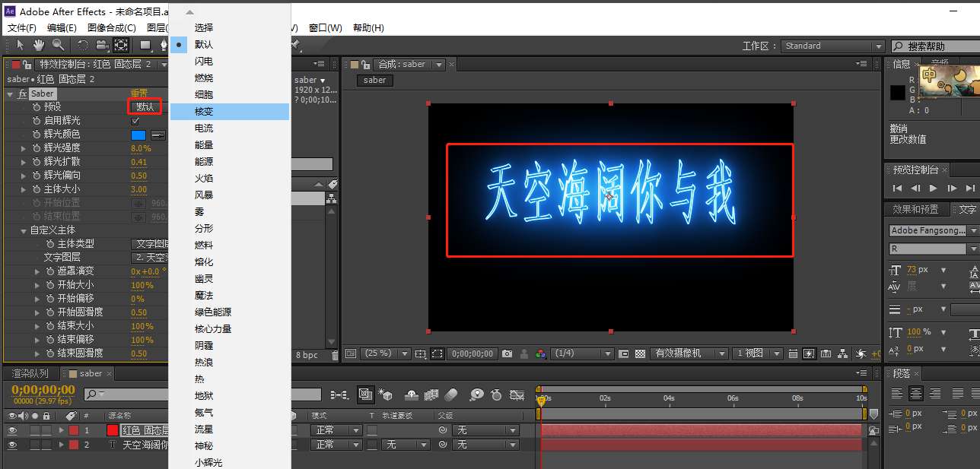Select the Pen tool in the toolbar
The image size is (980, 469).
tap(164, 46)
